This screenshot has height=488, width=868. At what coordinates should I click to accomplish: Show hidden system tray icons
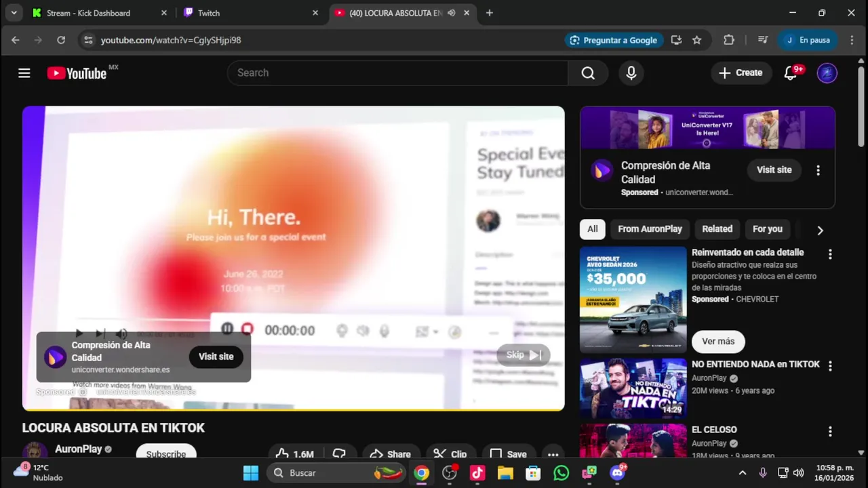click(743, 472)
